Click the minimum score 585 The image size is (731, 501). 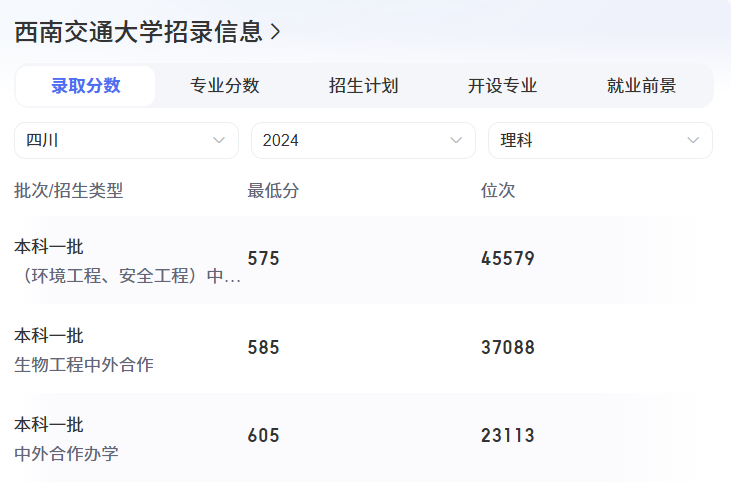click(x=263, y=348)
